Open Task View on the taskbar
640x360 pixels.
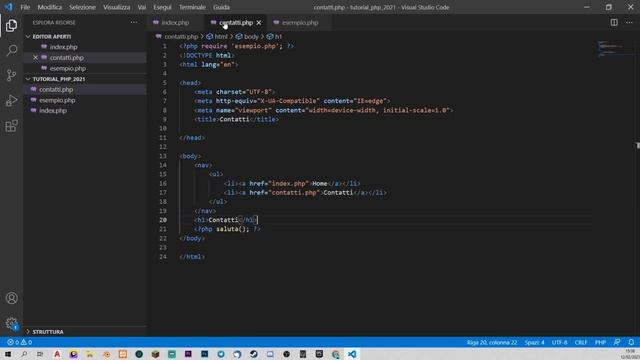[40, 354]
